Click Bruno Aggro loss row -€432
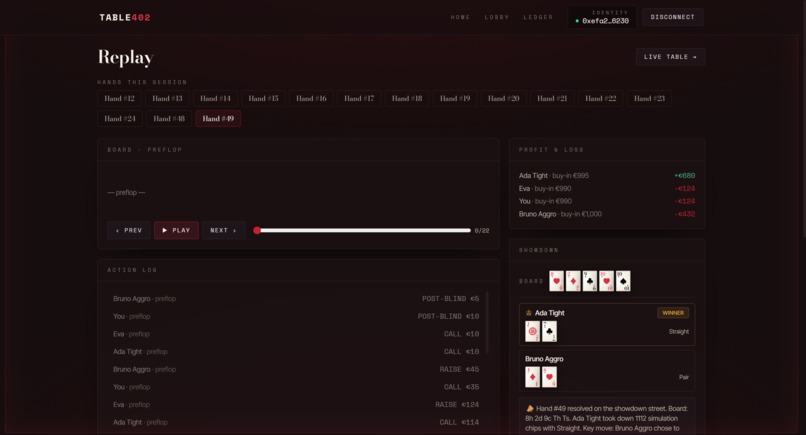 [x=607, y=214]
